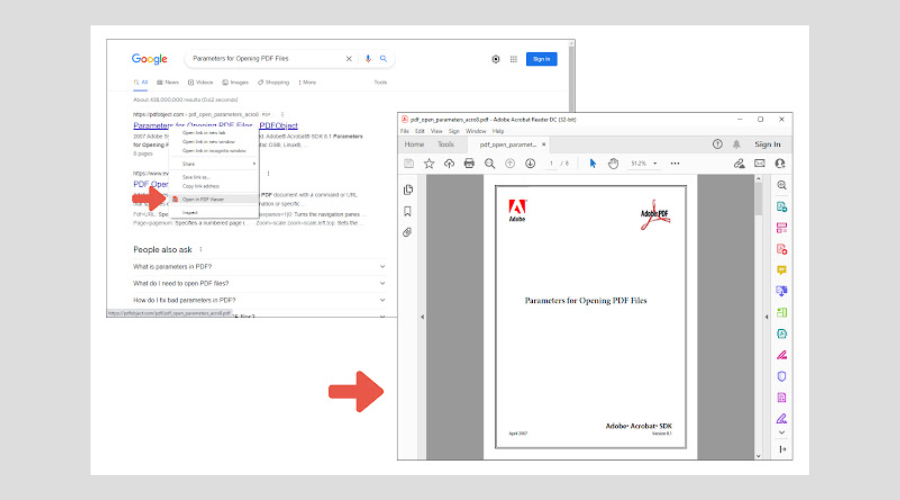Open the Acrobat Edit menu
This screenshot has width=900, height=500.
click(x=420, y=131)
